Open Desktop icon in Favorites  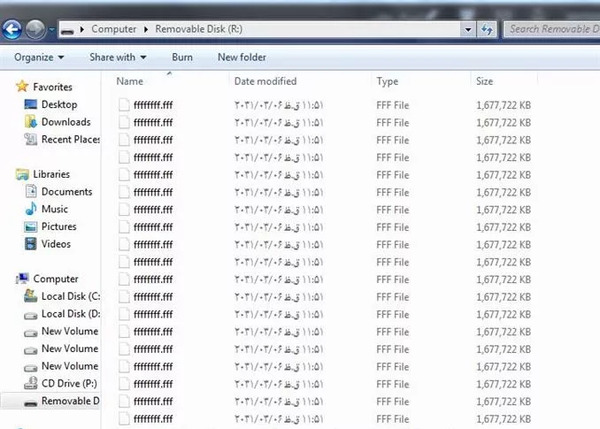[31, 104]
